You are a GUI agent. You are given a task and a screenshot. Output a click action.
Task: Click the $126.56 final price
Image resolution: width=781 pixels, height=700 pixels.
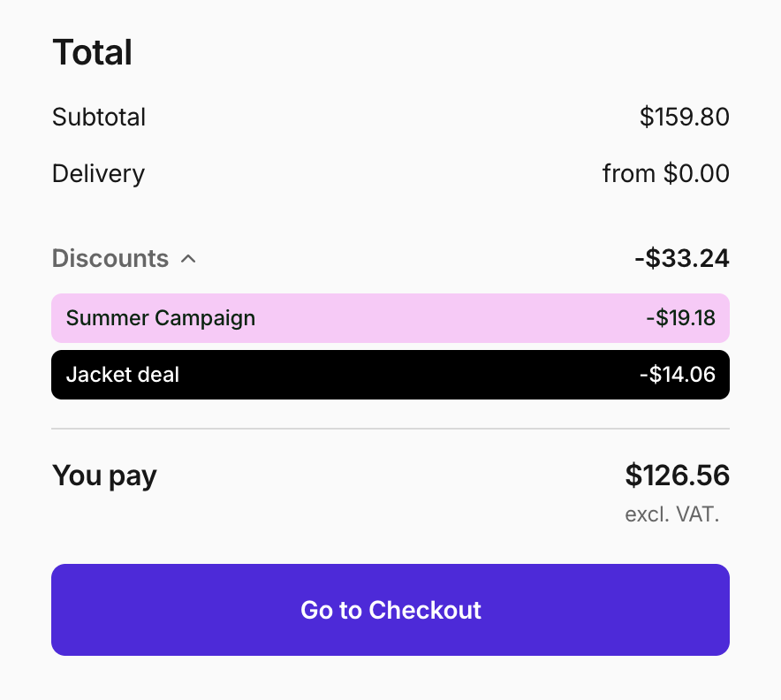coord(677,476)
